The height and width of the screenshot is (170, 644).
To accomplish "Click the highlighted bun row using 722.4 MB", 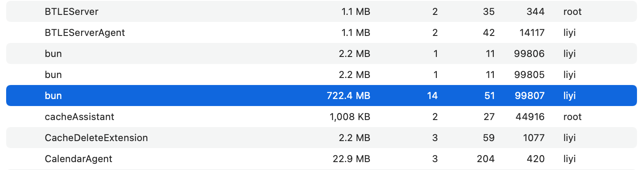I will (322, 96).
